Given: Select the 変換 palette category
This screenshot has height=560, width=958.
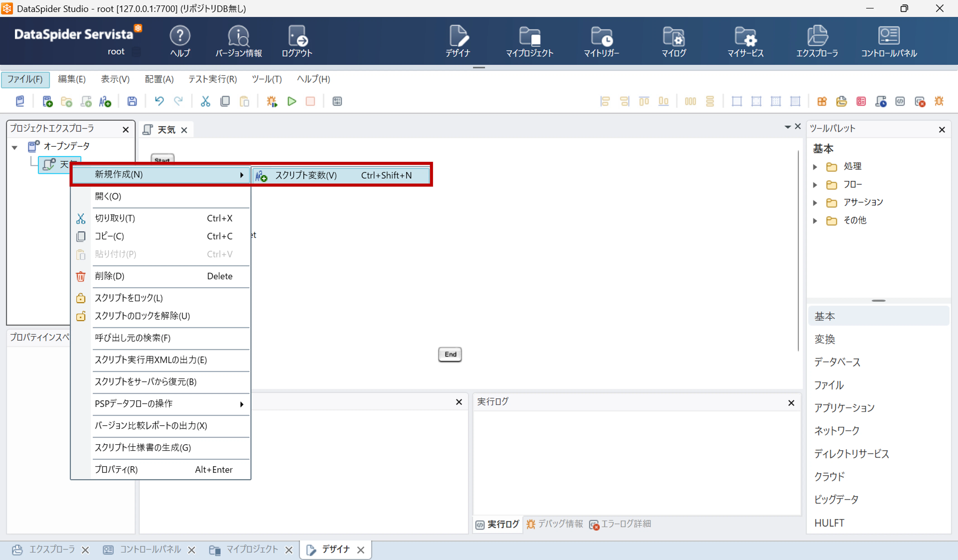Looking at the screenshot, I should pyautogui.click(x=878, y=339).
